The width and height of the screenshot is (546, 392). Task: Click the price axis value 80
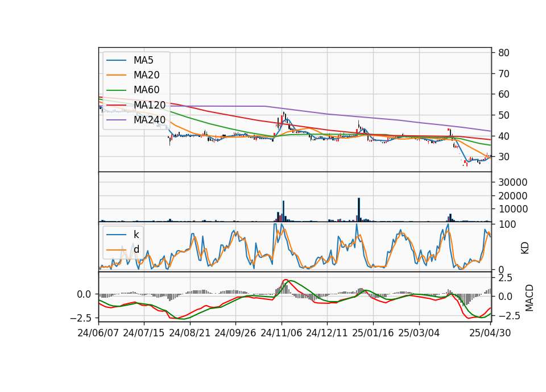[x=504, y=53]
